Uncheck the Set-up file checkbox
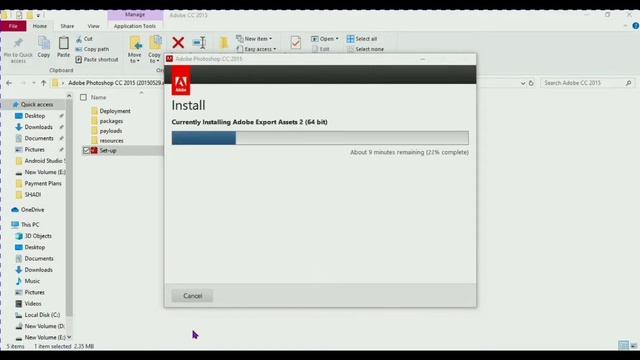Screen dimensions: 640x360 click(86, 151)
